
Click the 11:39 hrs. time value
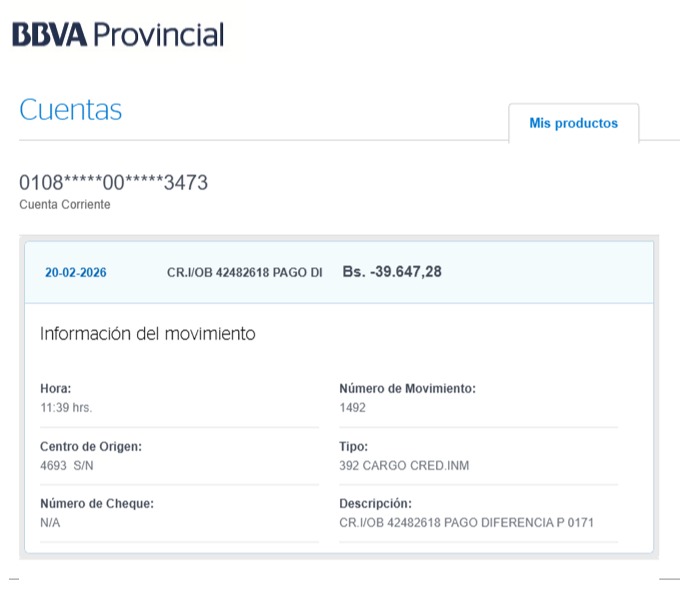tap(66, 407)
